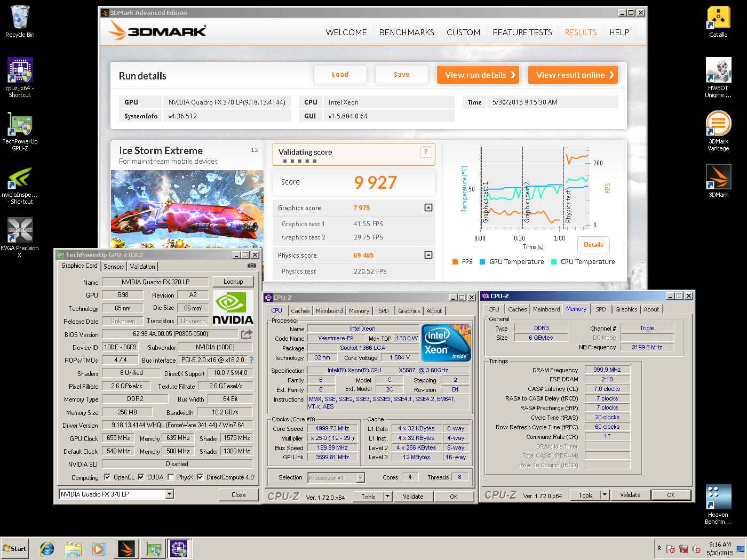
Task: Open the Catzilla desktop icon
Action: [x=718, y=21]
